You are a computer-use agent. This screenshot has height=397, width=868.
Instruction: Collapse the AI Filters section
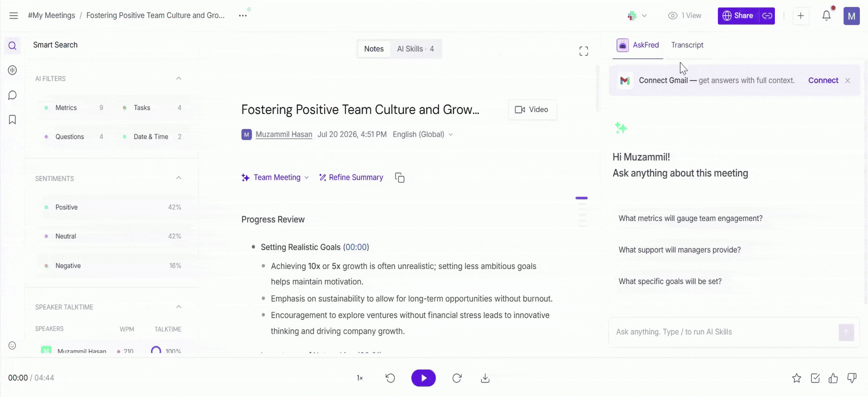179,78
